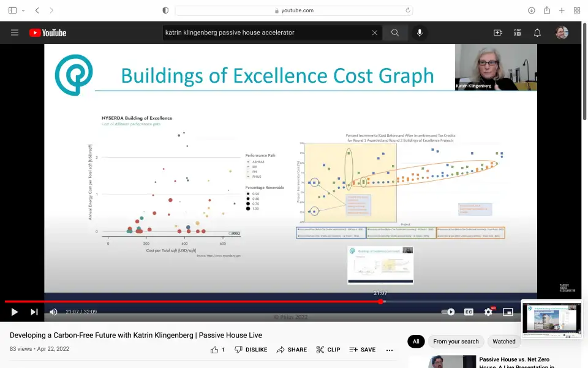Toggle the autoplay switch
588x368 pixels.
[x=448, y=312]
